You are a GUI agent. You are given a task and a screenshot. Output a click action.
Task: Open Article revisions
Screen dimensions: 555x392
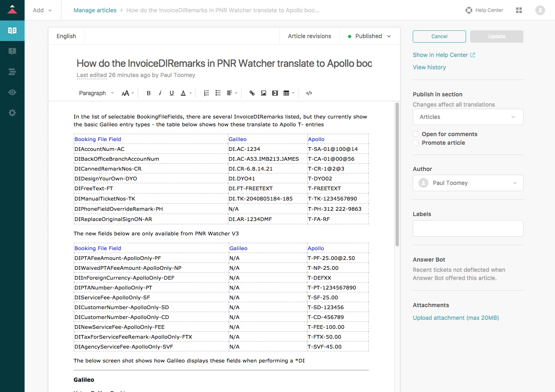tap(309, 36)
